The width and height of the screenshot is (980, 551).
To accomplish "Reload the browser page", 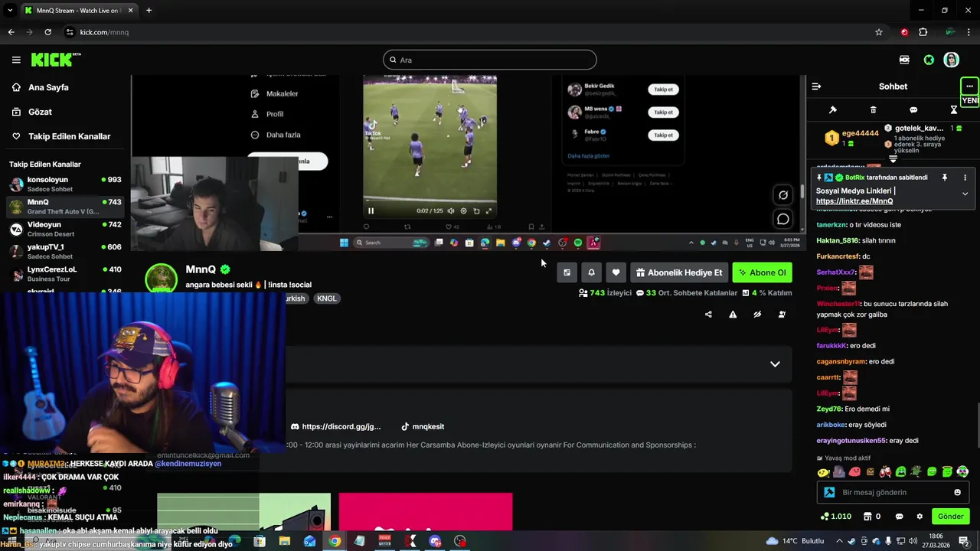I will (x=47, y=32).
